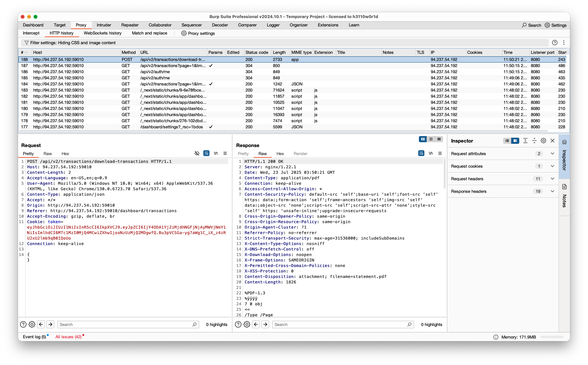The image size is (588, 365).
Task: Go to next match in Response search
Action: pyautogui.click(x=265, y=324)
